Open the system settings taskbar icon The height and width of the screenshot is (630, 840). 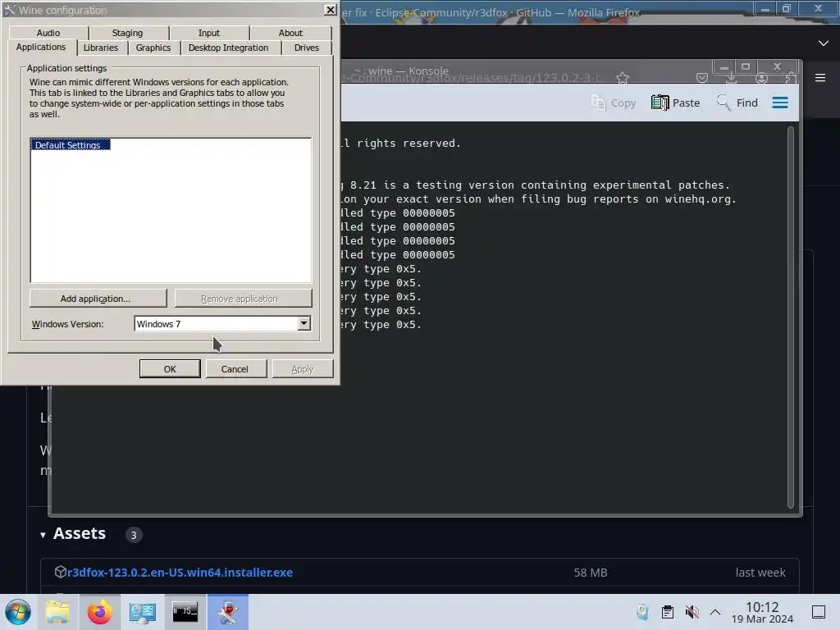pyautogui.click(x=142, y=612)
